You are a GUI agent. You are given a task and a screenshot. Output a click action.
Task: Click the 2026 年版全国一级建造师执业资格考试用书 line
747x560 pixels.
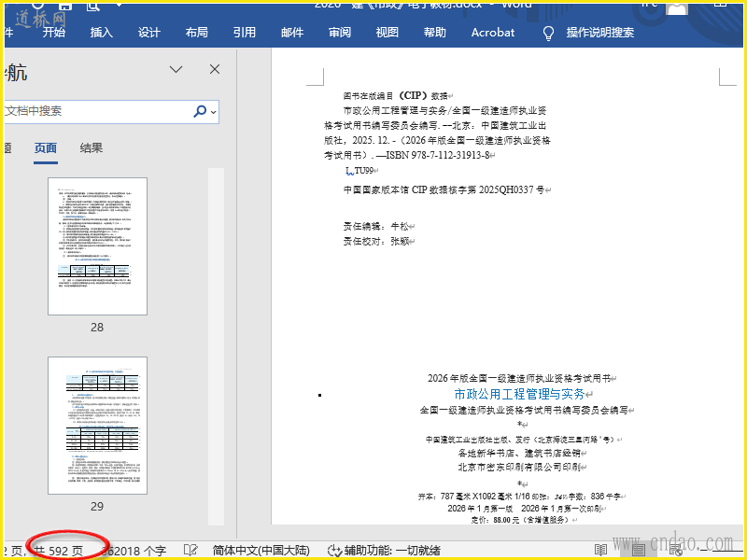coord(519,379)
